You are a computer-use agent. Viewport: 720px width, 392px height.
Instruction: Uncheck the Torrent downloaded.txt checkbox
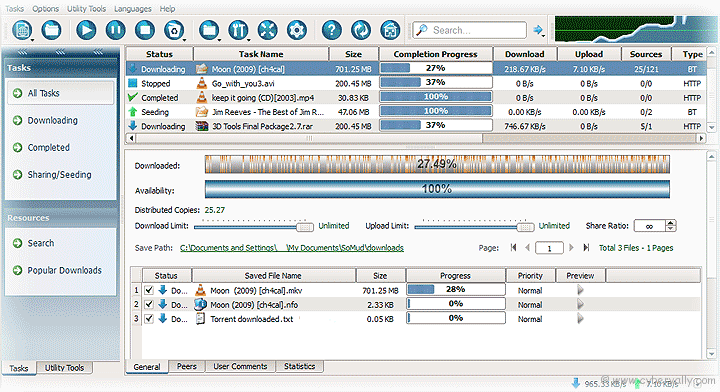[149, 319]
